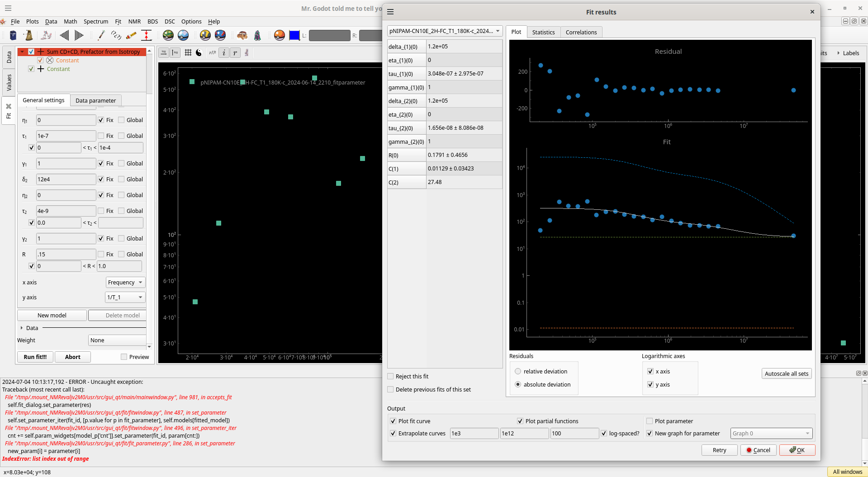Click the Dalek icon in toolbar
Screen dimensions: 868x477
(x=28, y=35)
